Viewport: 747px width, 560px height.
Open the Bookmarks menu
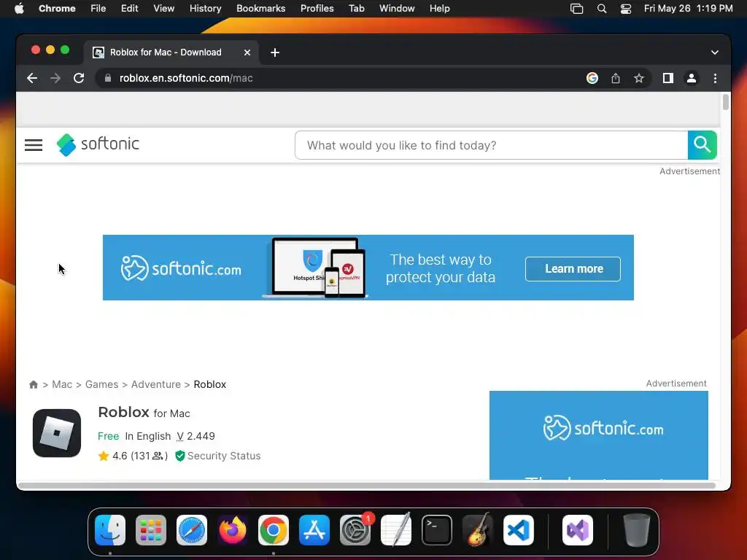pos(260,9)
